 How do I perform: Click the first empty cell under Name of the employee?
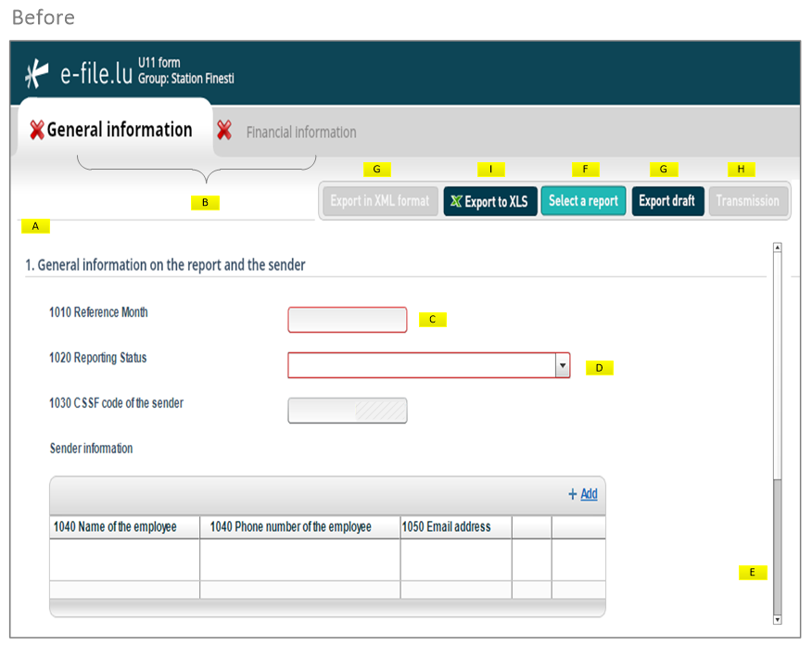click(x=125, y=560)
